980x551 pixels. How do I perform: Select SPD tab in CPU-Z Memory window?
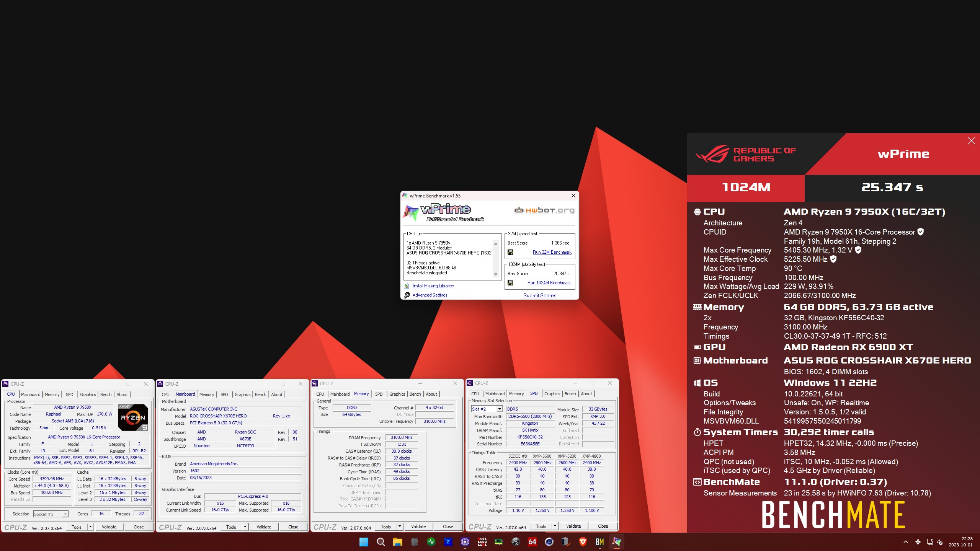click(379, 394)
